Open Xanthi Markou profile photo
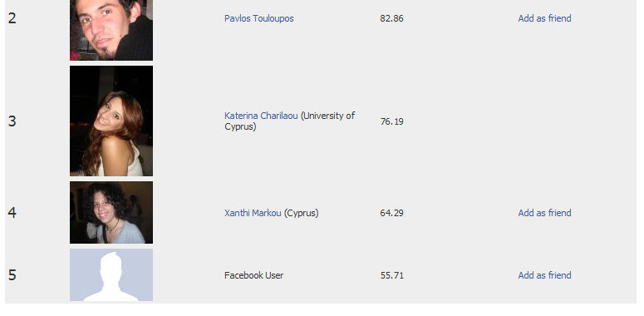The image size is (644, 316). pyautogui.click(x=111, y=212)
